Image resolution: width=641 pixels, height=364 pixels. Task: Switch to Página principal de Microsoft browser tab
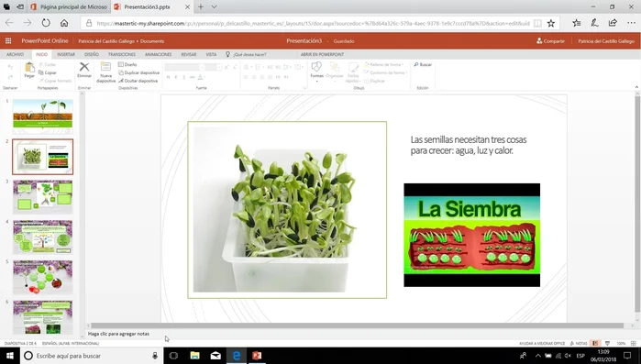(69, 7)
